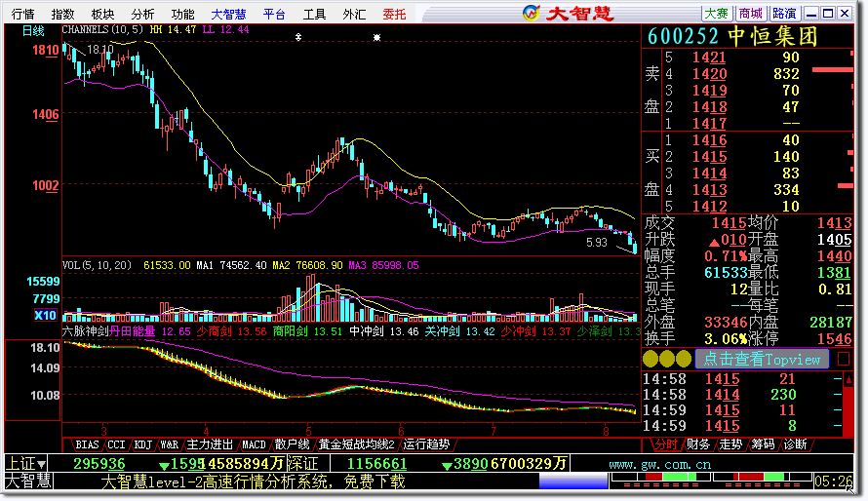Click the 最高 value 1440
The height and width of the screenshot is (501, 868).
coord(834,256)
